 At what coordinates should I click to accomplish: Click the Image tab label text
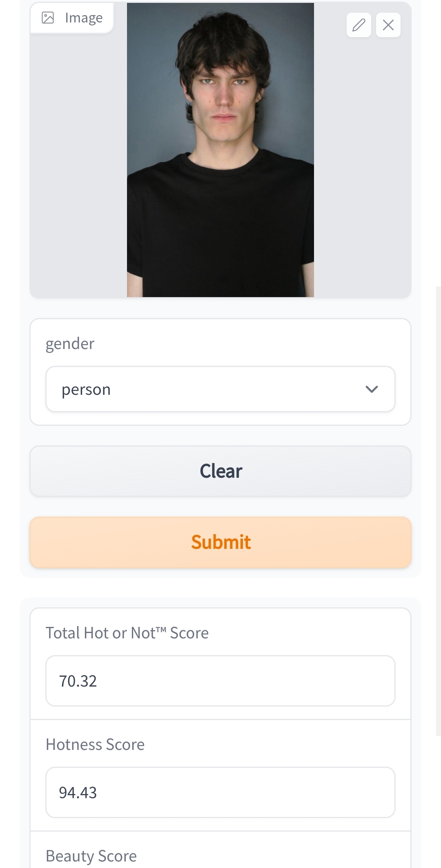point(84,18)
